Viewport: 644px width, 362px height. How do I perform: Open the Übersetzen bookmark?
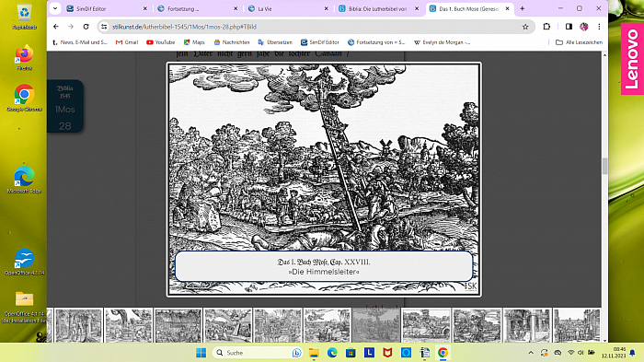pyautogui.click(x=275, y=42)
